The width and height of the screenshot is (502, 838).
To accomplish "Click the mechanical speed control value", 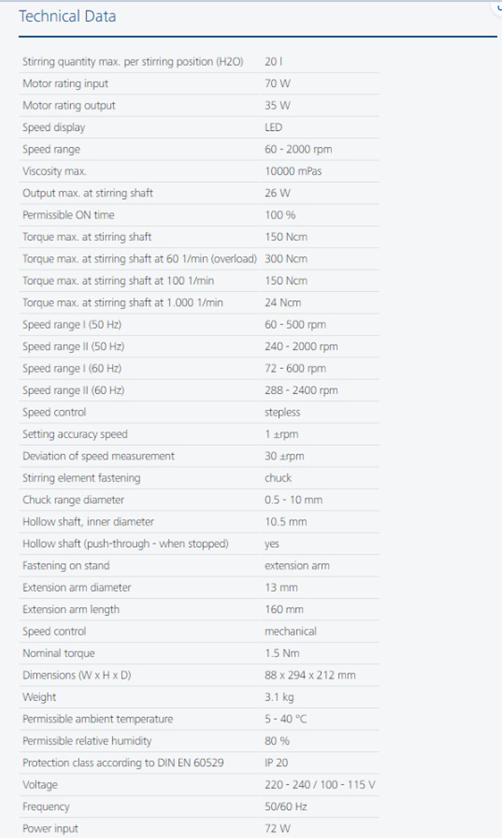I will click(x=290, y=632).
